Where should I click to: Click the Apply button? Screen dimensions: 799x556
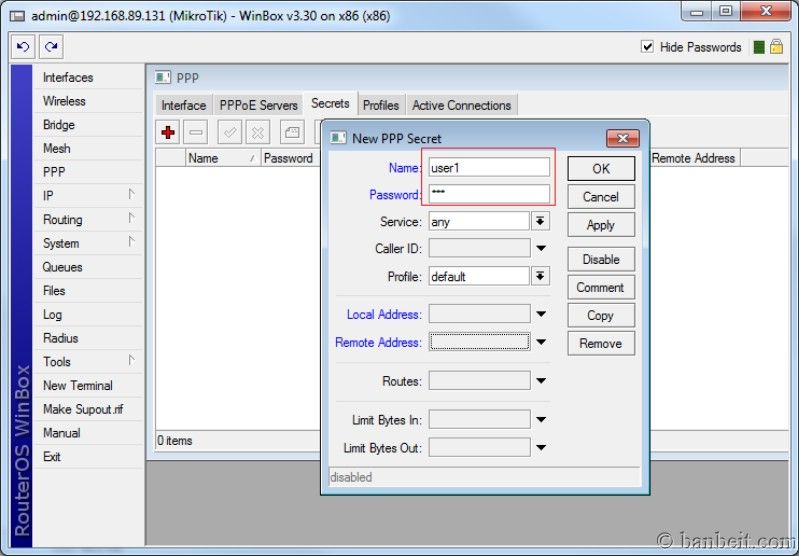tap(601, 225)
